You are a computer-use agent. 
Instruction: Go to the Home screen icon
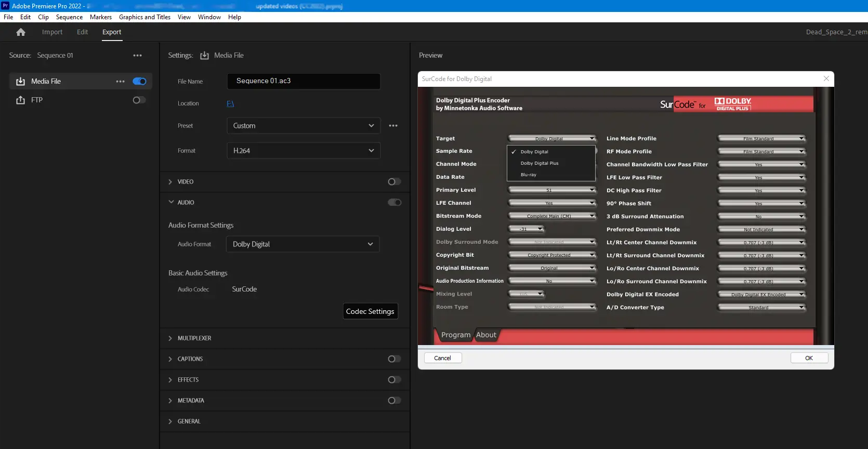(x=21, y=32)
